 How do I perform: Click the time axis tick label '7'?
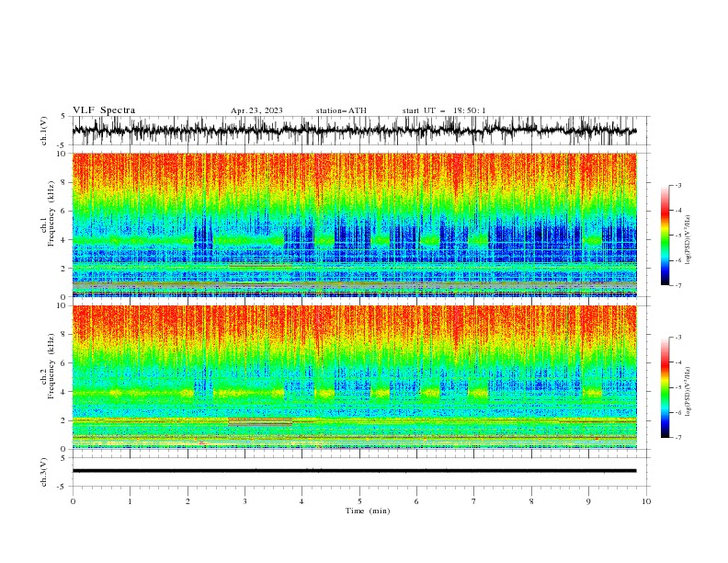pos(473,501)
